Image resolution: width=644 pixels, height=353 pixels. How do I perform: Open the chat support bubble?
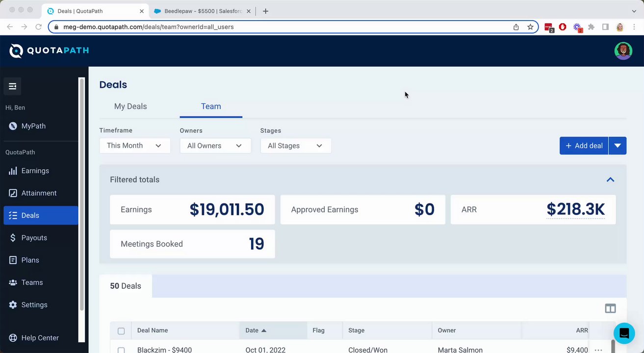pos(624,333)
